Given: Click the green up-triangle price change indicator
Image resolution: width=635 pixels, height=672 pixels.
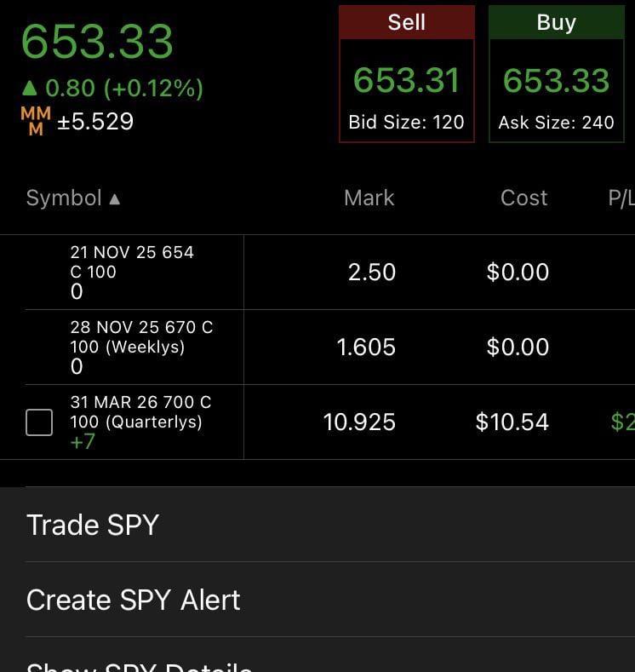Looking at the screenshot, I should click(x=30, y=88).
